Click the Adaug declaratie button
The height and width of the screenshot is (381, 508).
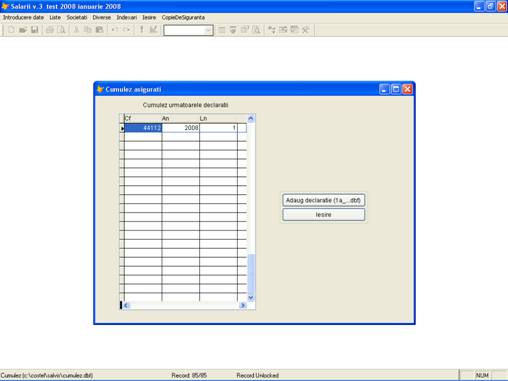coord(323,200)
